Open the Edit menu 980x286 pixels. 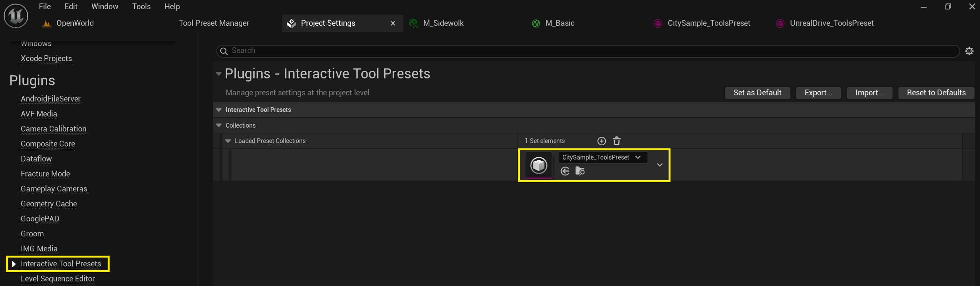[x=71, y=7]
